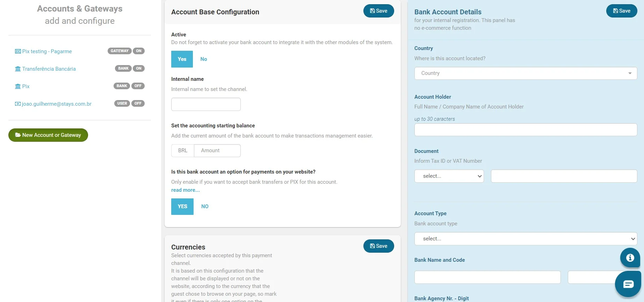Click the bank icon beside Transferência Bancária
Viewport: 644px width, 302px height.
18,69
